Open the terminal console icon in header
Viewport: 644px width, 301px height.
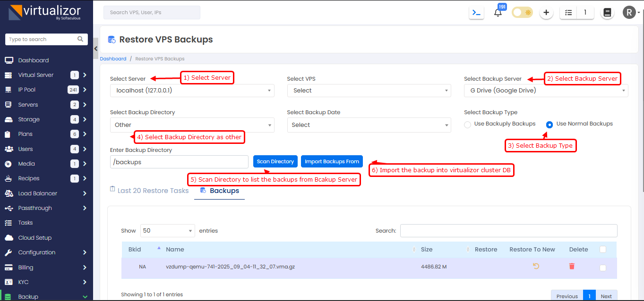tap(476, 13)
